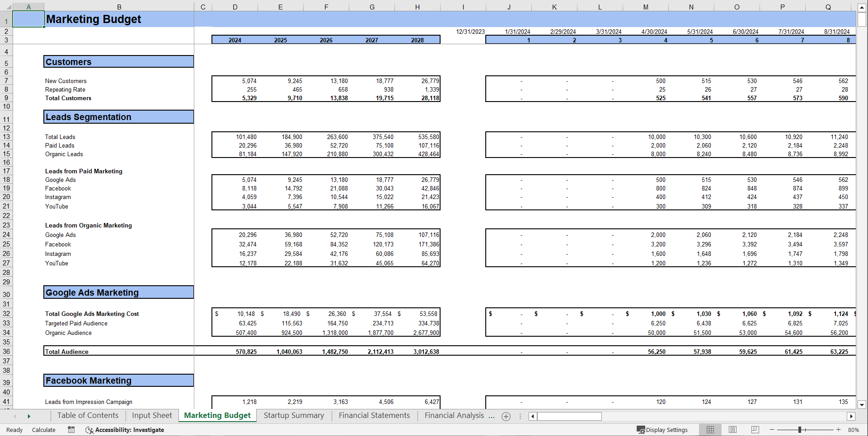The height and width of the screenshot is (436, 868).
Task: Open the Table of Contents sheet
Action: [x=87, y=415]
